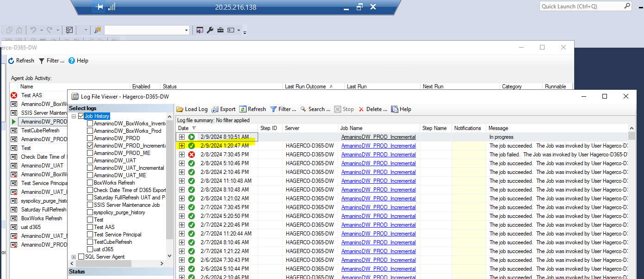Open Help in the Log File Viewer toolbar
This screenshot has height=279, width=644.
(x=401, y=109)
